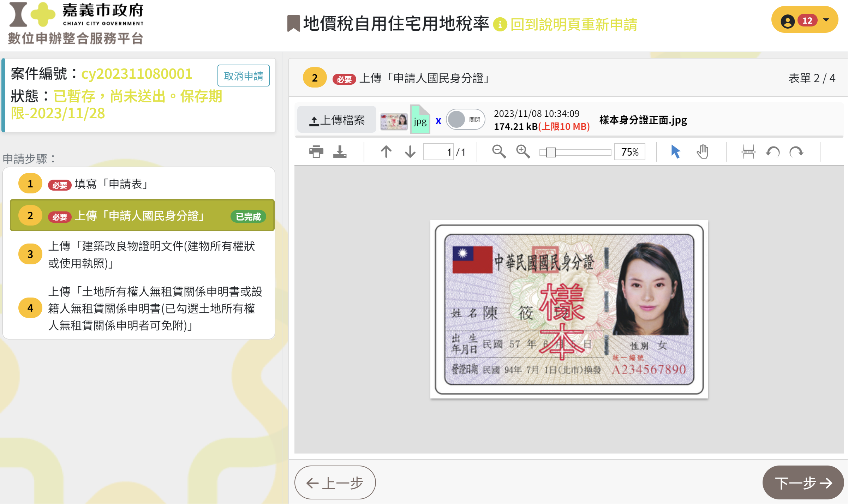This screenshot has width=848, height=504.
Task: Rotate document clockwise
Action: tap(796, 152)
